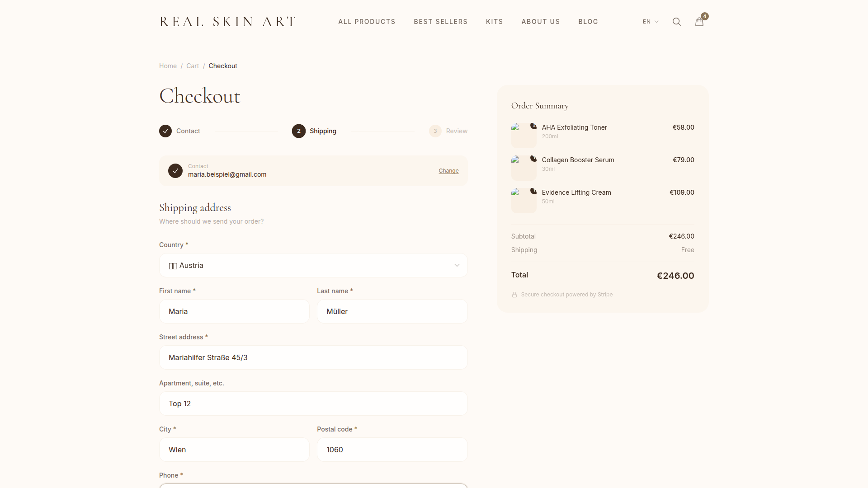The height and width of the screenshot is (488, 868).
Task: Click the Contact step checkmark circle
Action: (165, 131)
